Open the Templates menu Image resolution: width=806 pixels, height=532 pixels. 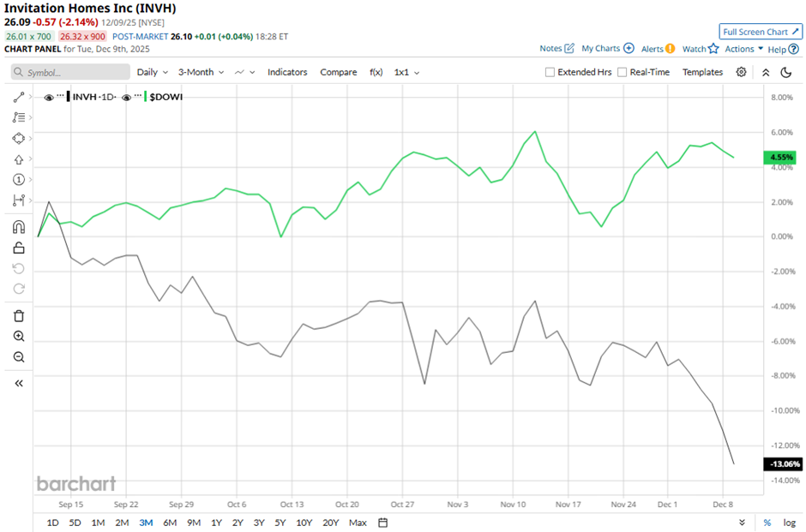tap(702, 73)
